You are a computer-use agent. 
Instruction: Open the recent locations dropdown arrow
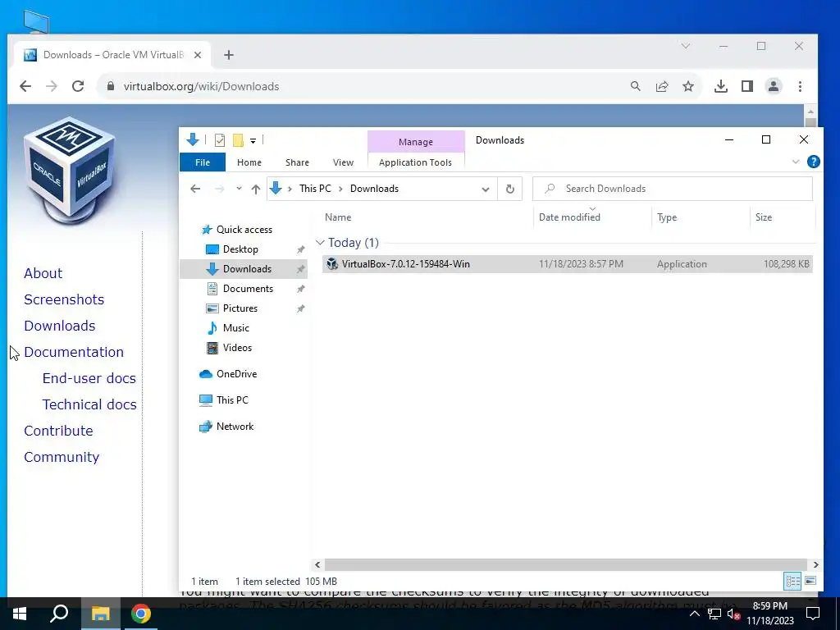pyautogui.click(x=239, y=189)
